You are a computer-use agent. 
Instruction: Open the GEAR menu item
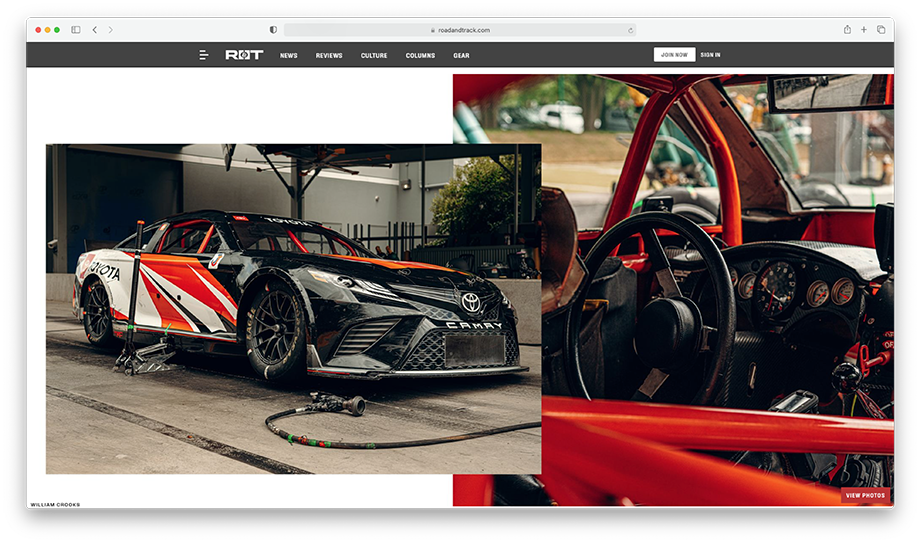(461, 56)
